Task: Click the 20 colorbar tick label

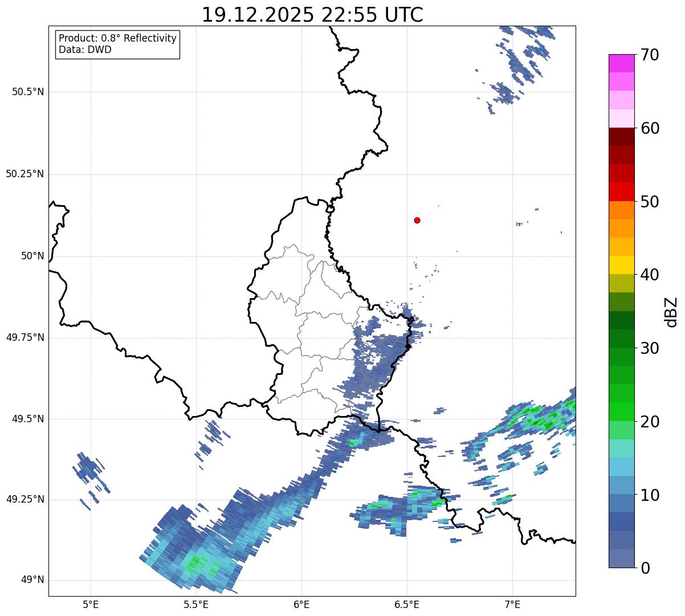Action: [650, 422]
